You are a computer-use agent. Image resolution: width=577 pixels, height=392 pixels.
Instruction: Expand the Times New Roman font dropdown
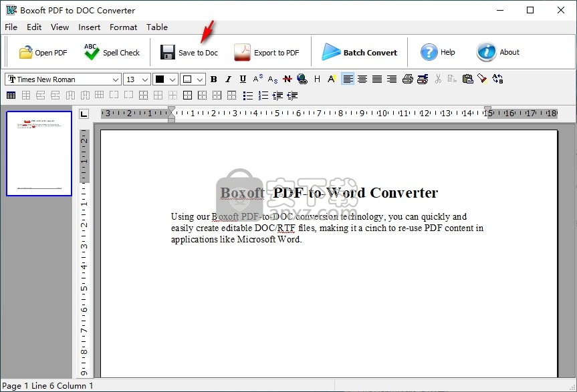click(115, 79)
